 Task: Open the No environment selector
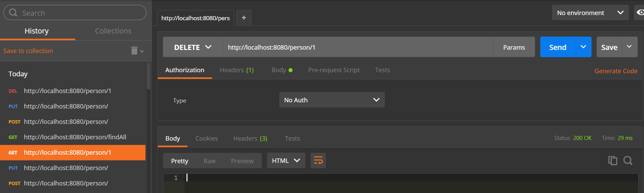coord(590,13)
